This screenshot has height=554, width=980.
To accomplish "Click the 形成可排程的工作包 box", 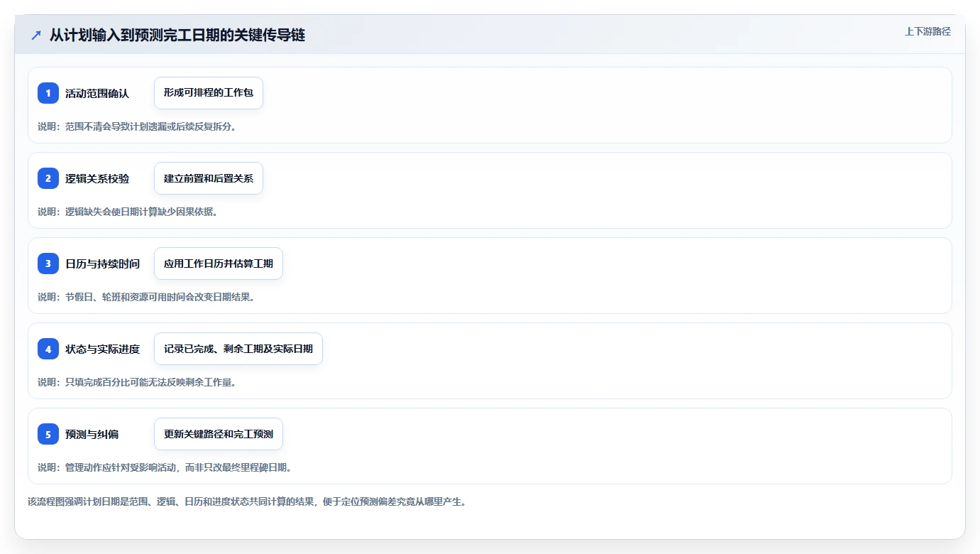I will coord(209,93).
